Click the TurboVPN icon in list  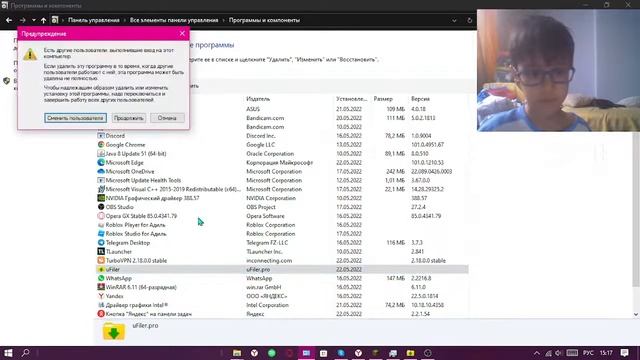[101, 260]
